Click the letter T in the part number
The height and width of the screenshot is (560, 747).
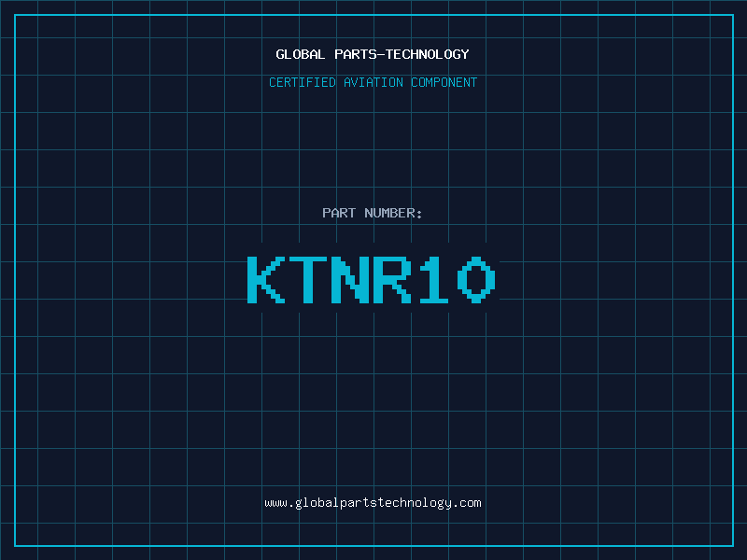point(309,279)
